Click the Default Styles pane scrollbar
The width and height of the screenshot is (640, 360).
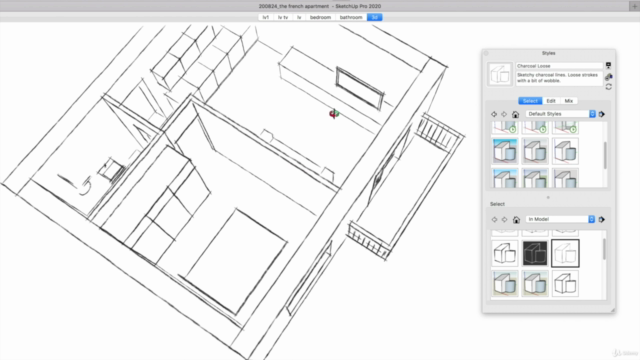[x=605, y=155]
